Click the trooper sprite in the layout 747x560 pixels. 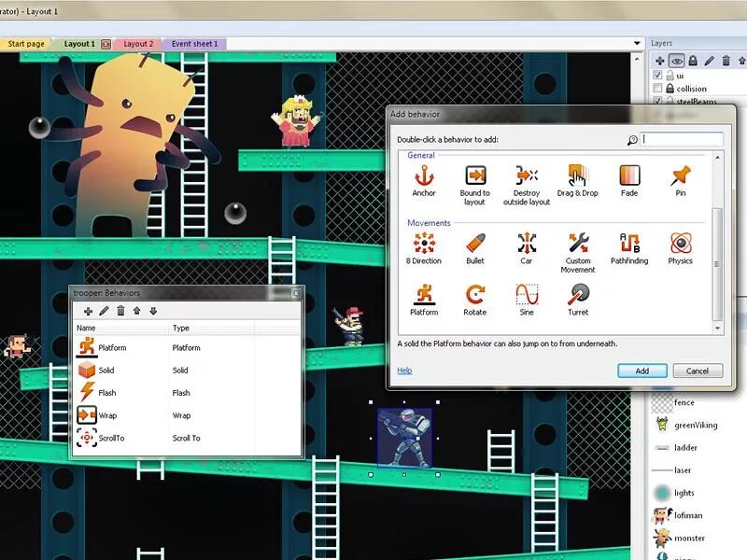404,437
